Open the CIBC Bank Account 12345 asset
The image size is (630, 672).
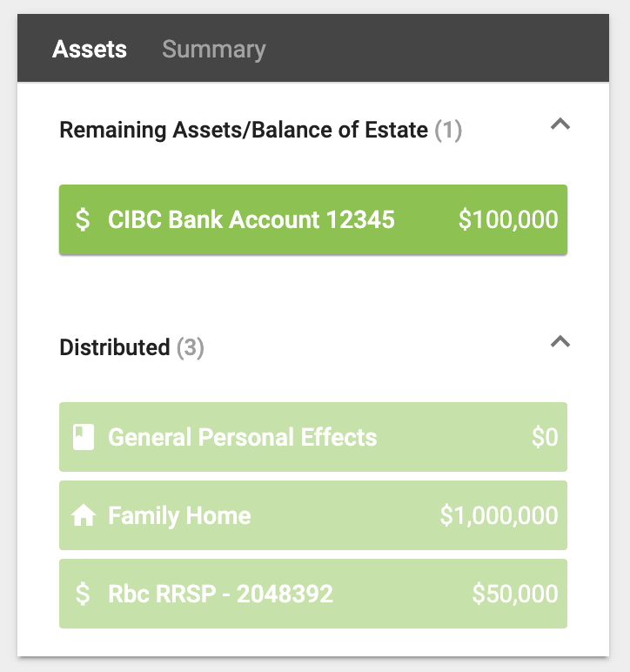[x=313, y=220]
